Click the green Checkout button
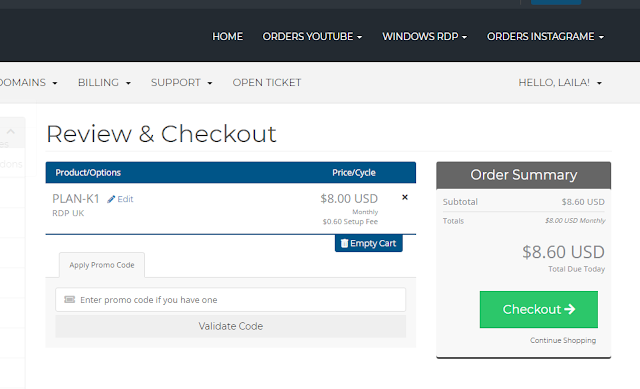This screenshot has width=640, height=389. 539,309
